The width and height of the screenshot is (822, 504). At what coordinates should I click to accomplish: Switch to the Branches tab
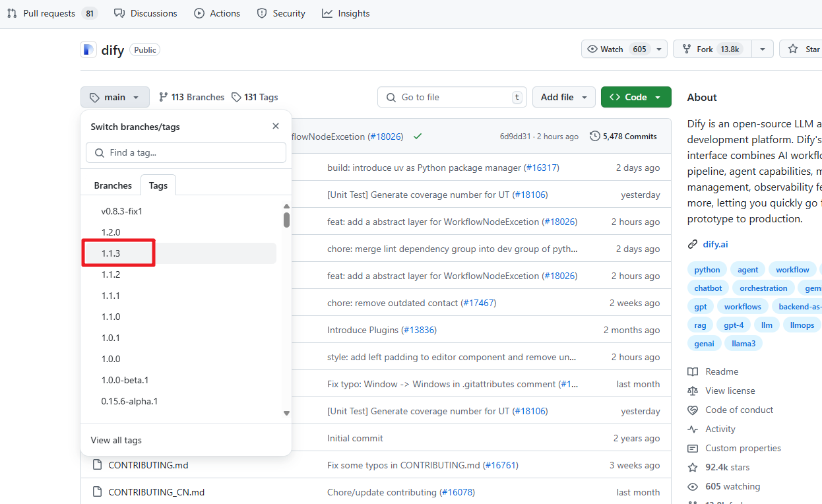[x=113, y=185]
